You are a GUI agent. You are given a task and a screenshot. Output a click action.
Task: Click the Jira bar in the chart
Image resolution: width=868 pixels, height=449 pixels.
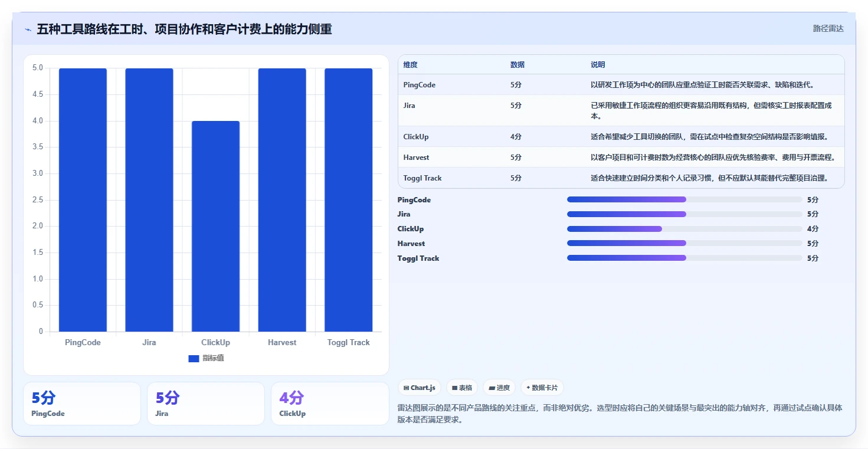point(149,200)
